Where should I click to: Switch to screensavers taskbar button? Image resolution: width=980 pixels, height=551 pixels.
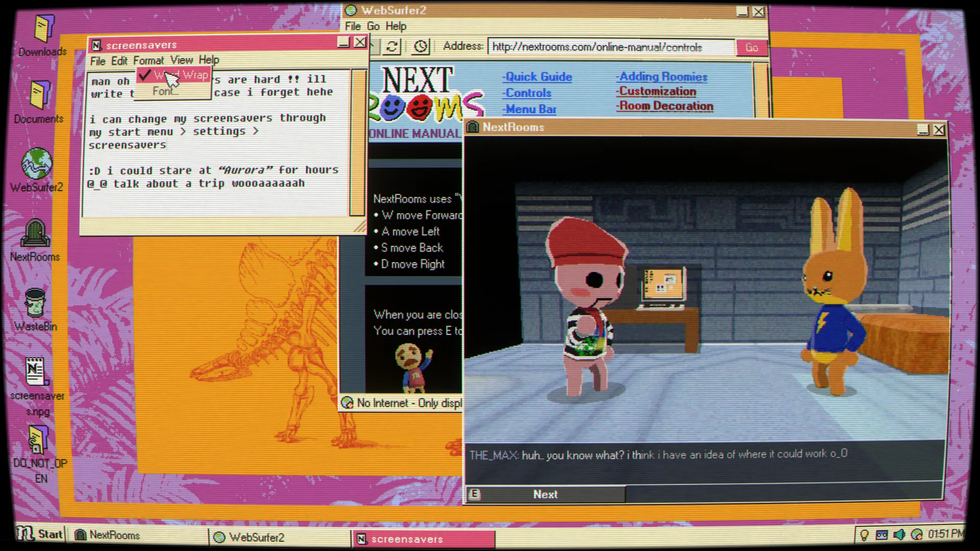[x=423, y=539]
